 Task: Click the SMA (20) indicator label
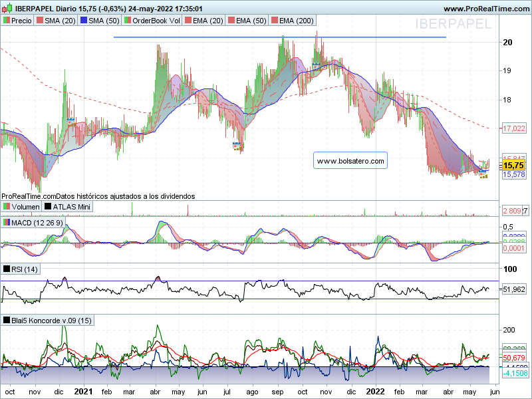click(x=57, y=21)
